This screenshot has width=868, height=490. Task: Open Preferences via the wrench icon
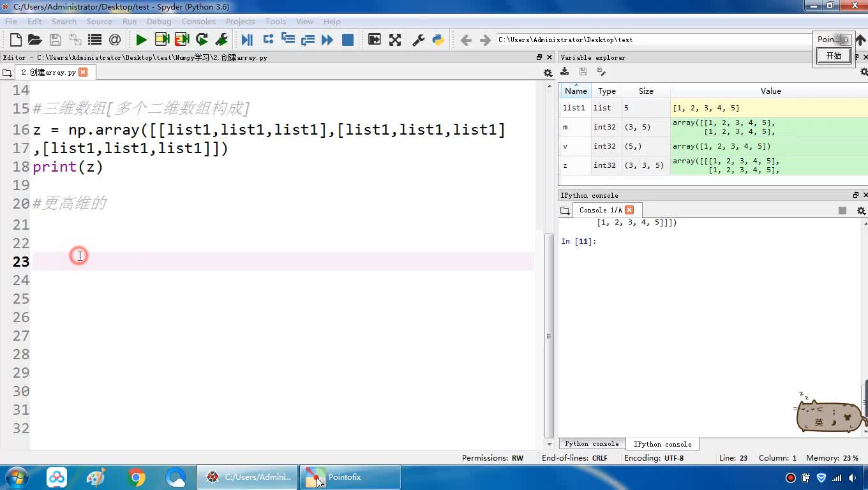click(419, 40)
